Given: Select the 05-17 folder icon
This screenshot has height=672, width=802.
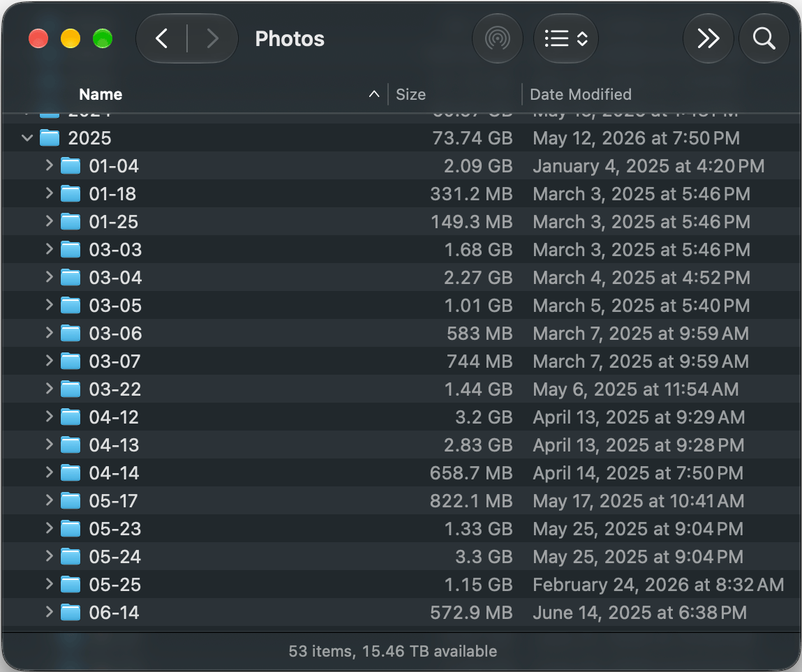Looking at the screenshot, I should (x=70, y=500).
